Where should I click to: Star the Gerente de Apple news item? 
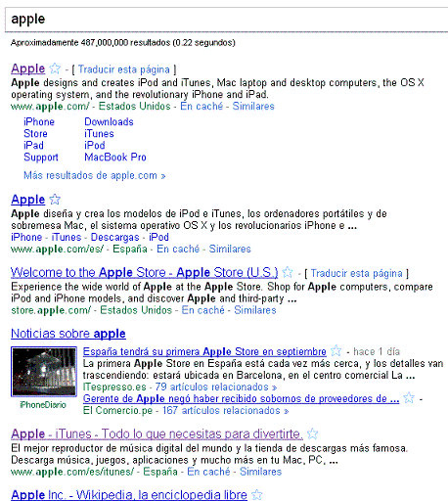pos(409,398)
